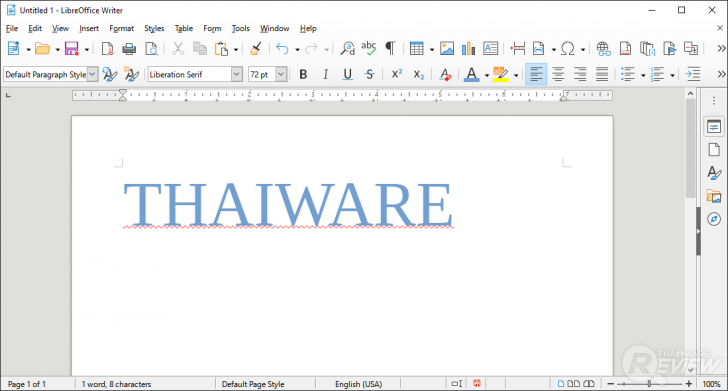Open the Help menu
The height and width of the screenshot is (391, 728).
click(308, 28)
